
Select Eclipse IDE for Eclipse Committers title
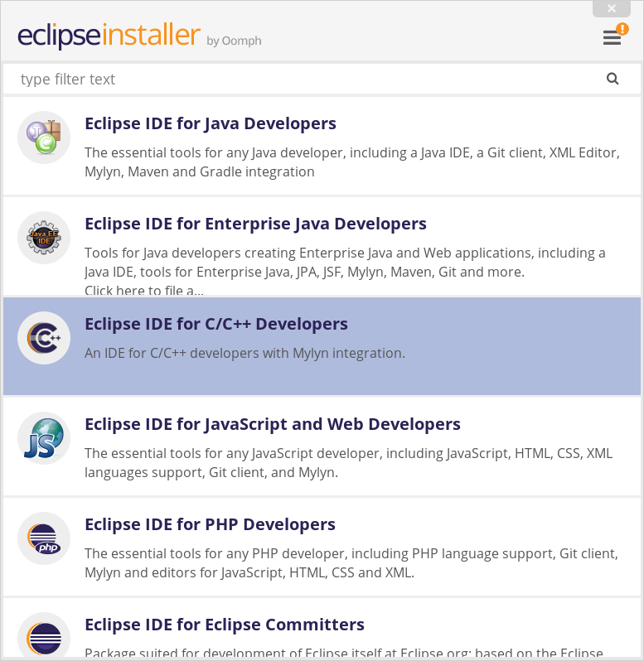(225, 625)
